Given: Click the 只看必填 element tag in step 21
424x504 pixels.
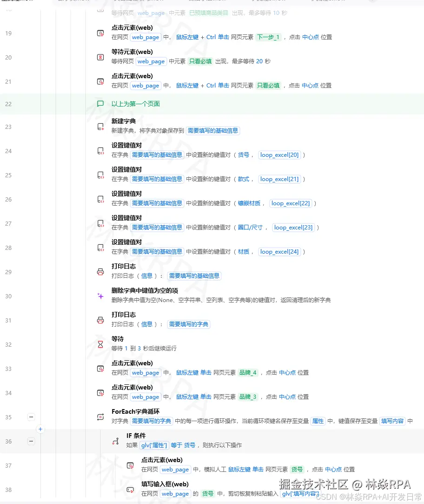Looking at the screenshot, I should [x=268, y=86].
